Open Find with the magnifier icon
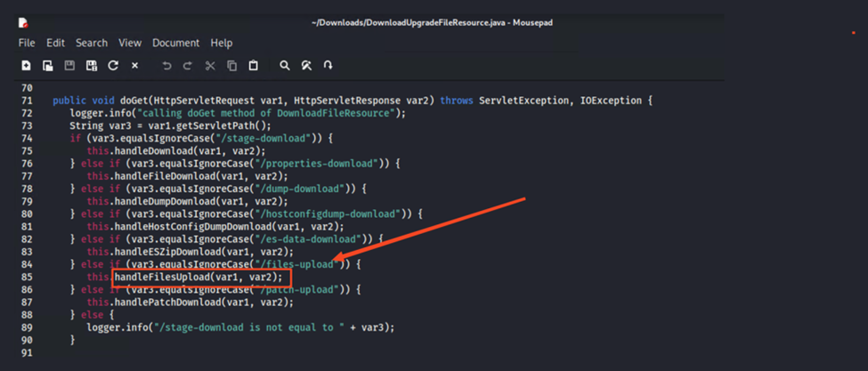Viewport: 868px width, 371px height. coord(285,66)
